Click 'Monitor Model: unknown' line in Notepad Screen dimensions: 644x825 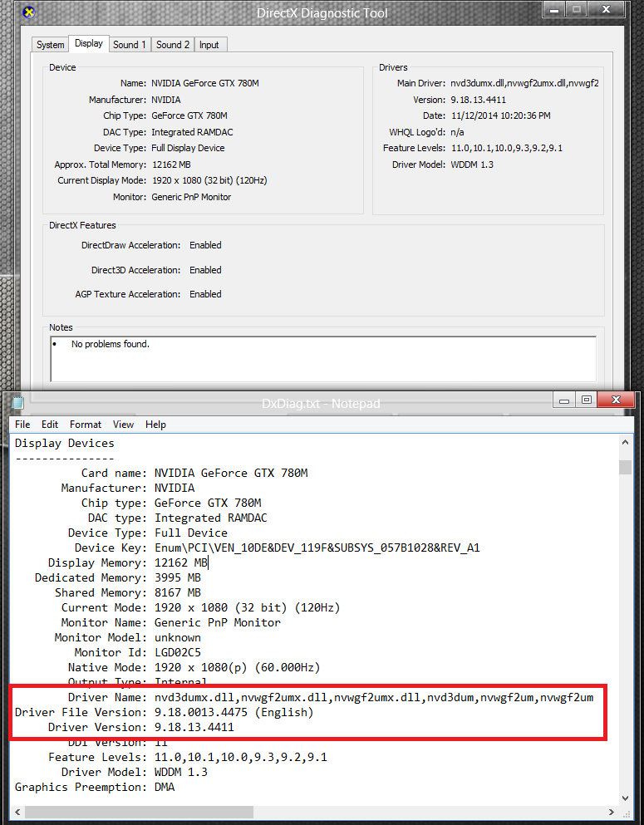[128, 638]
